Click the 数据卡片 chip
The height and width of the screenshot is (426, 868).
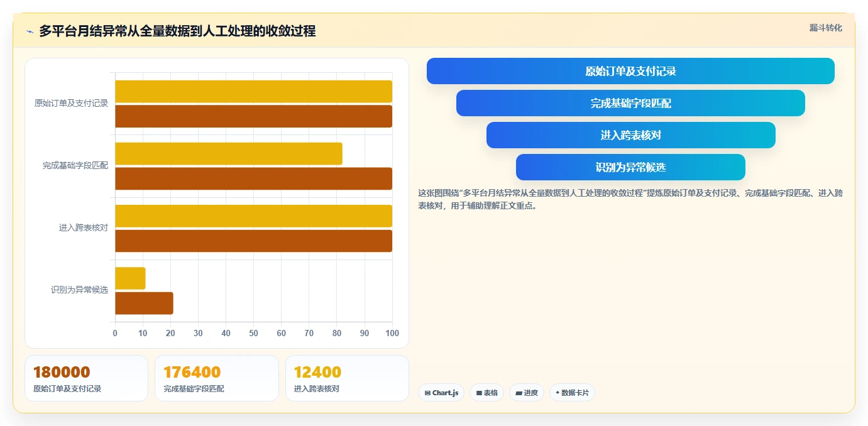[x=572, y=393]
